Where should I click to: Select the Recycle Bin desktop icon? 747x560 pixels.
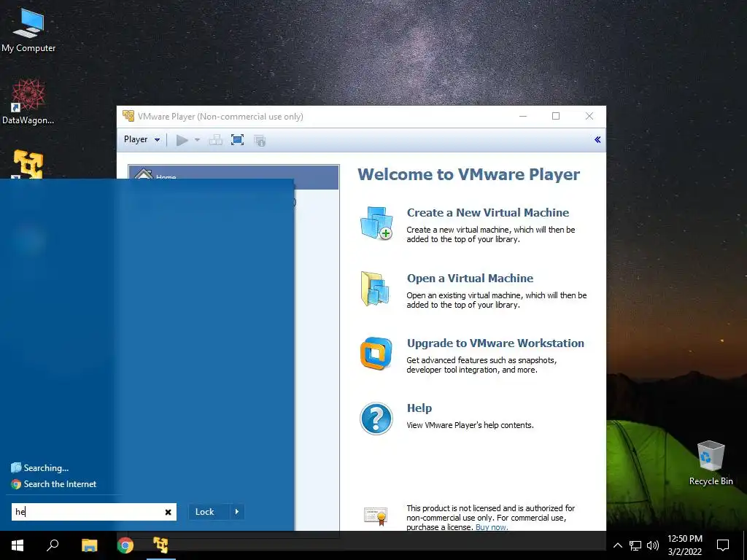(711, 463)
